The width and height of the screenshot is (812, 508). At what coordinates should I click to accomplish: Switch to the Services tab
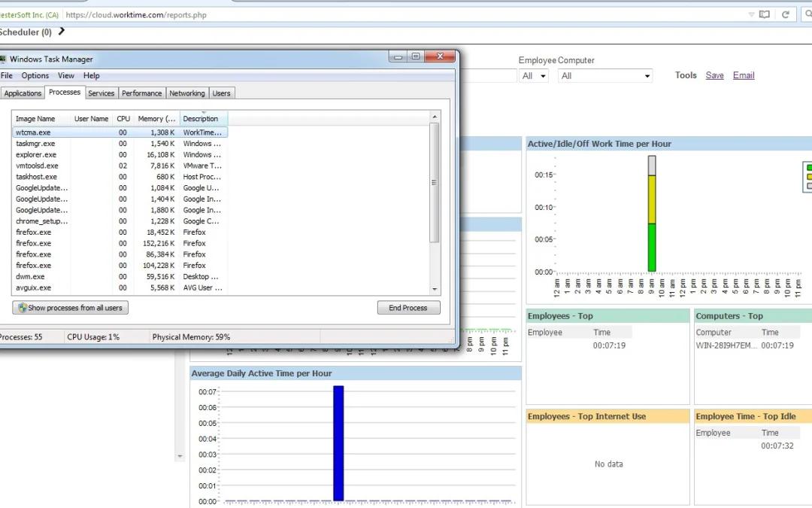click(101, 93)
